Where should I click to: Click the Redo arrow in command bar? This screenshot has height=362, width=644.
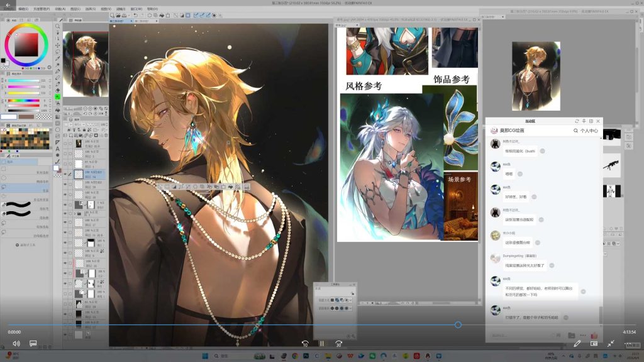tap(142, 15)
